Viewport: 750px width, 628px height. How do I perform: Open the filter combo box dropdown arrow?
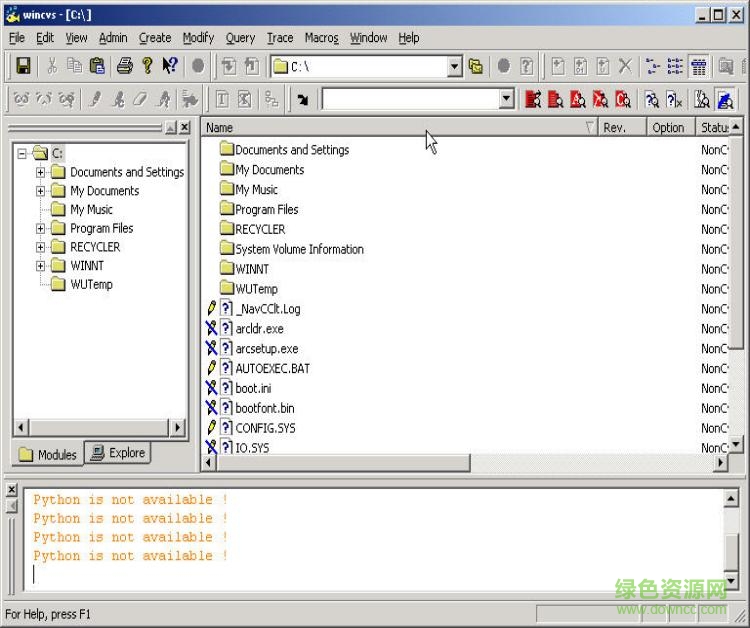tap(506, 99)
